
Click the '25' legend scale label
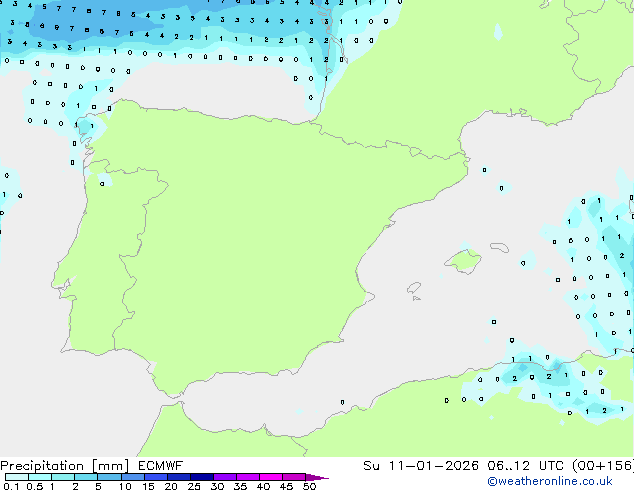click(x=194, y=486)
